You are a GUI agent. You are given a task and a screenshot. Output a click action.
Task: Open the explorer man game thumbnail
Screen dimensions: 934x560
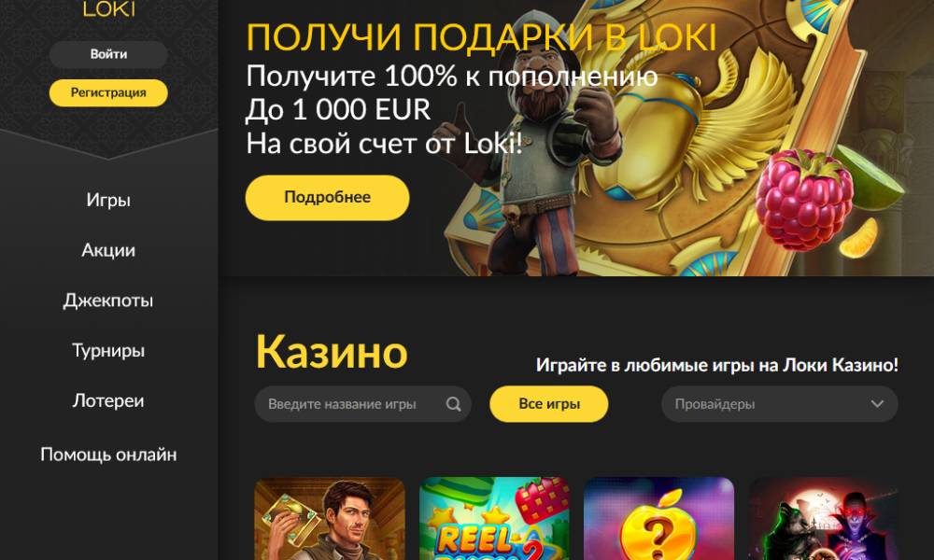click(330, 518)
